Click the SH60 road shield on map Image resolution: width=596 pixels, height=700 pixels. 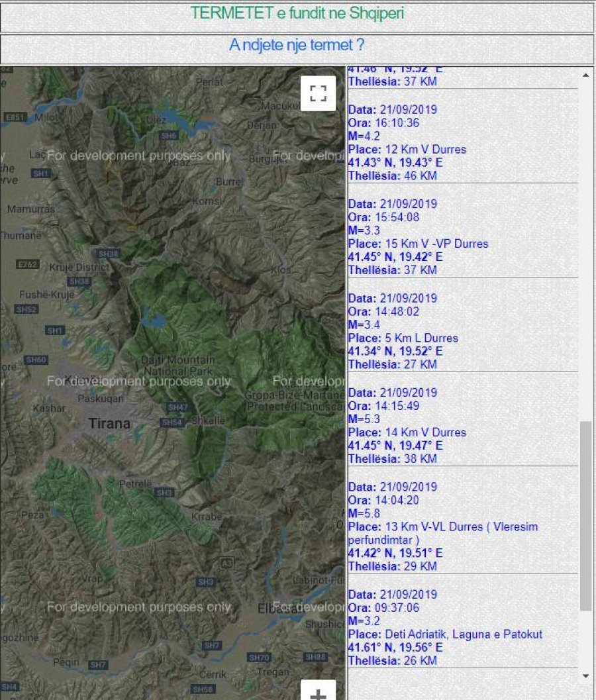[36, 360]
